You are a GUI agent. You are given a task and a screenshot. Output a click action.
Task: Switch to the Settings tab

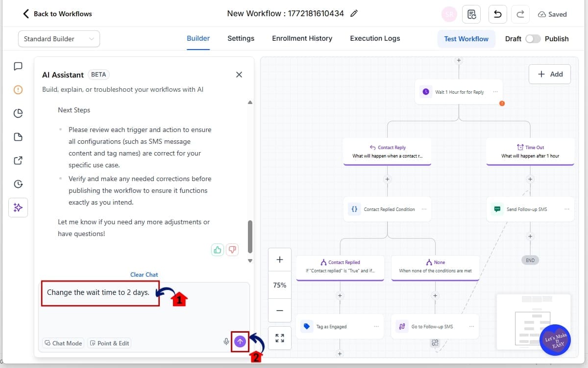coord(241,38)
